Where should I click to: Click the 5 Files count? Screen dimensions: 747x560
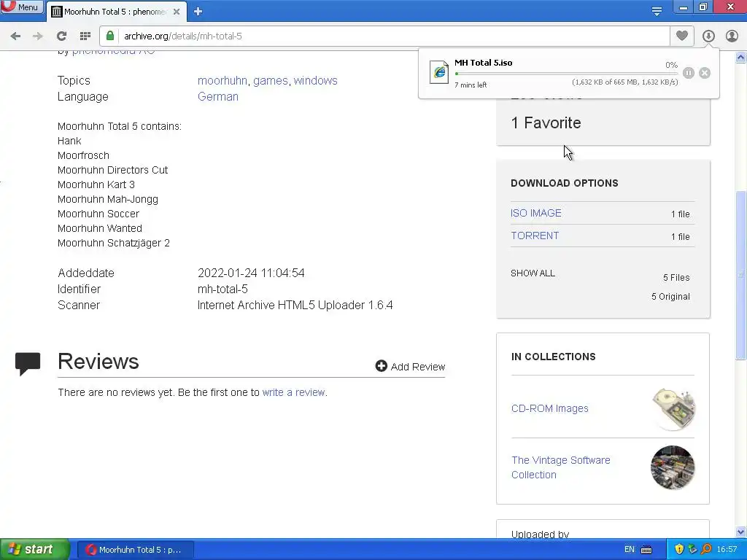[676, 278]
